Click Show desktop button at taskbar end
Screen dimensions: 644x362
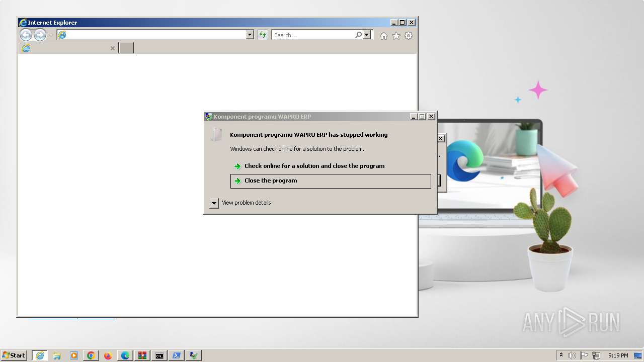[638, 355]
